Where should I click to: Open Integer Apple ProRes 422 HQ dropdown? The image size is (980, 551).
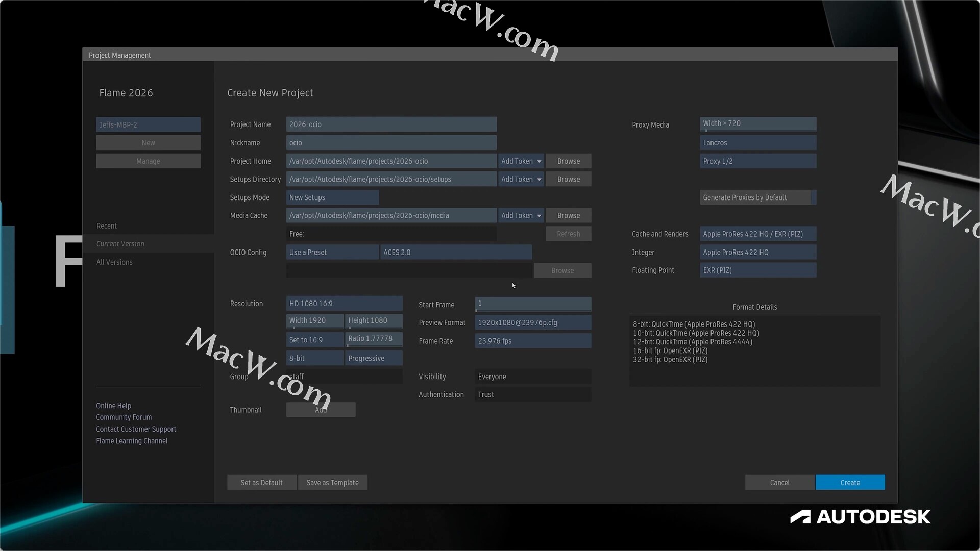coord(758,252)
